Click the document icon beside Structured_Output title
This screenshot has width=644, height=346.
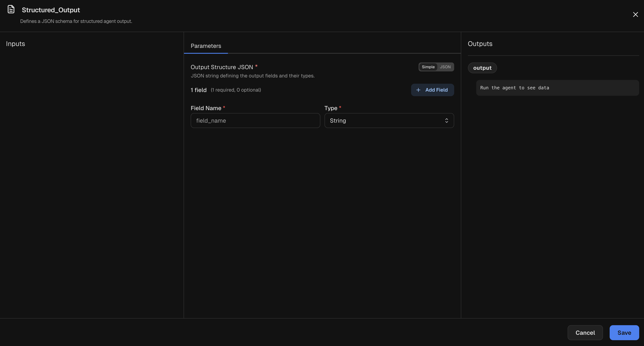point(11,9)
